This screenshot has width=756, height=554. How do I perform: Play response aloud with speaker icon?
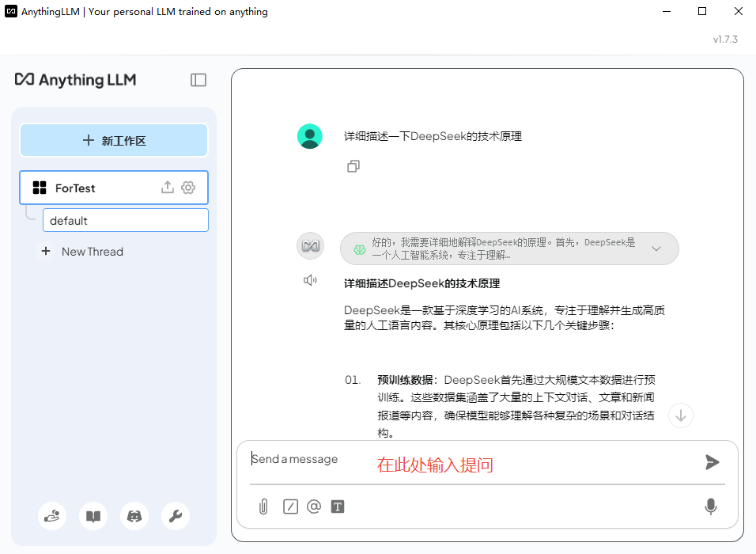(x=310, y=280)
